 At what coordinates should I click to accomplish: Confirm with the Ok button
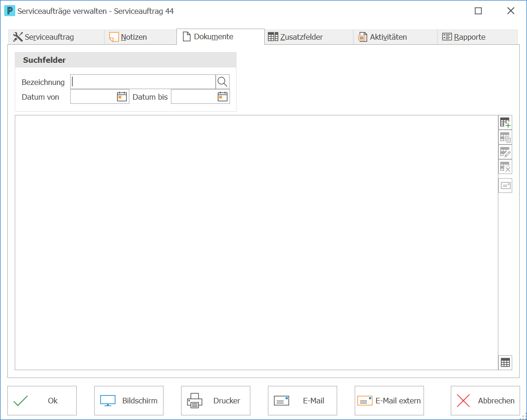point(42,401)
